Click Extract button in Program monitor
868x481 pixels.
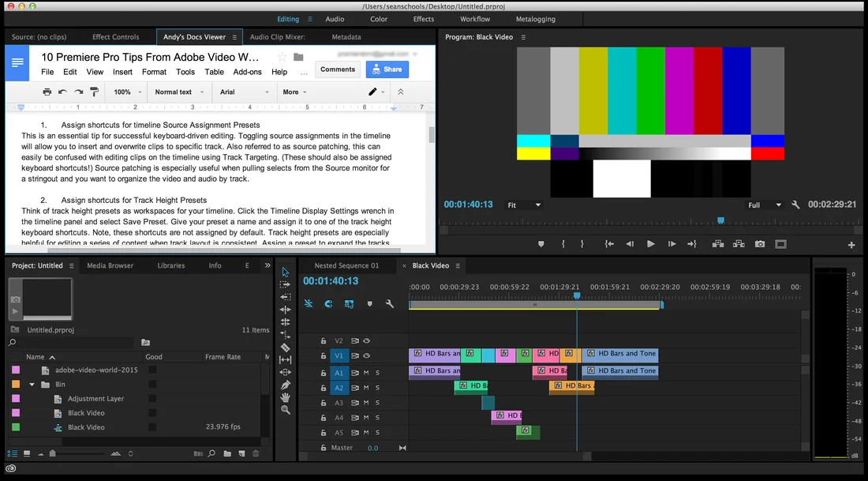click(x=739, y=244)
